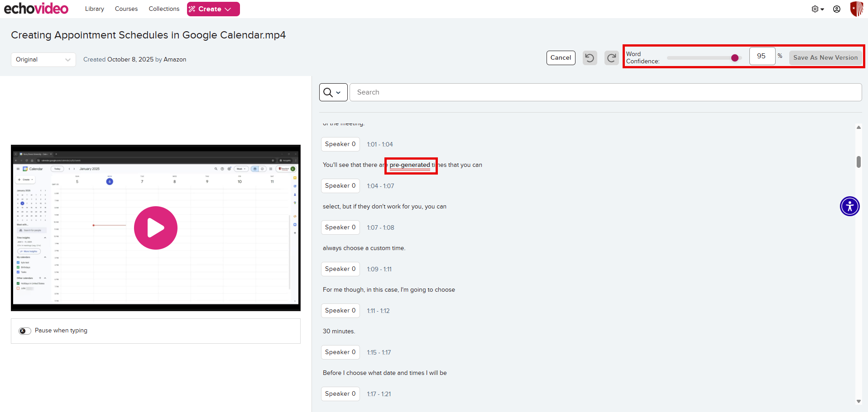Open the user account profile icon

(x=837, y=9)
